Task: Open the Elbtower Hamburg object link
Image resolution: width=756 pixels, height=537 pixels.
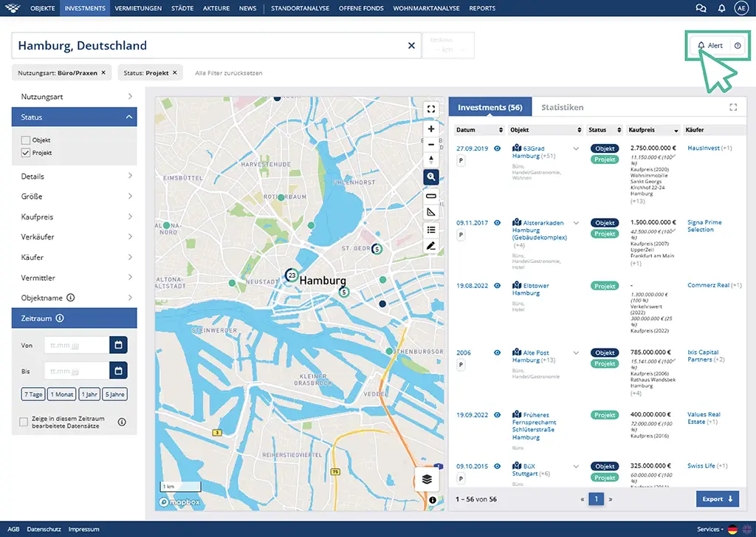Action: (530, 289)
